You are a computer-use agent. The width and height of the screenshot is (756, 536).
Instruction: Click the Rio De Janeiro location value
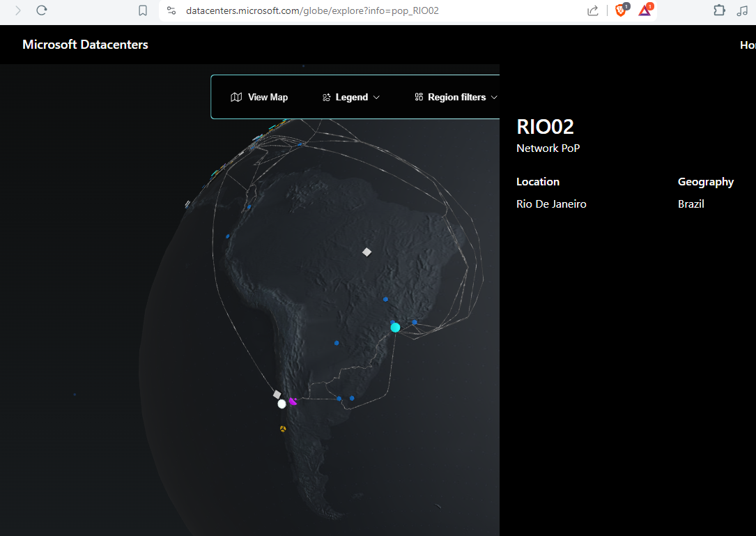[x=551, y=204]
